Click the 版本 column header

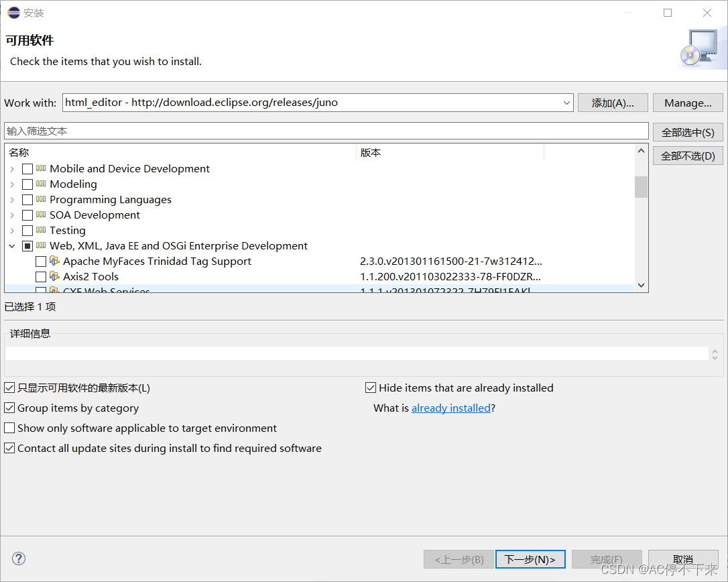[450, 152]
